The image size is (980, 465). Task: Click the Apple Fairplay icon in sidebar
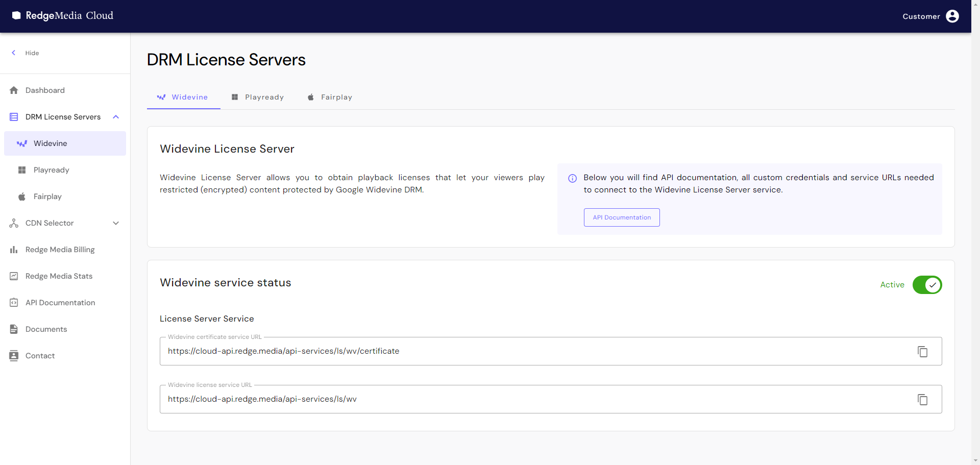pyautogui.click(x=22, y=197)
